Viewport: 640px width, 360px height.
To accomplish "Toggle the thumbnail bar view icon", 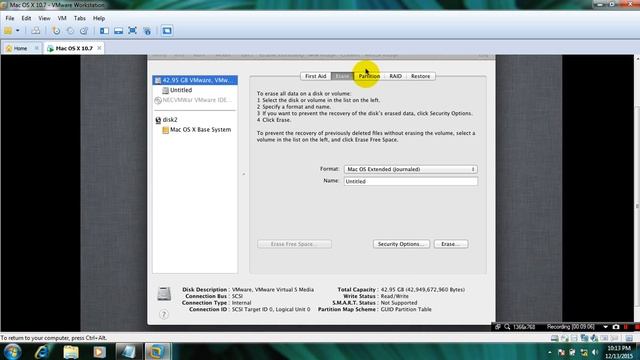I will pos(118,31).
